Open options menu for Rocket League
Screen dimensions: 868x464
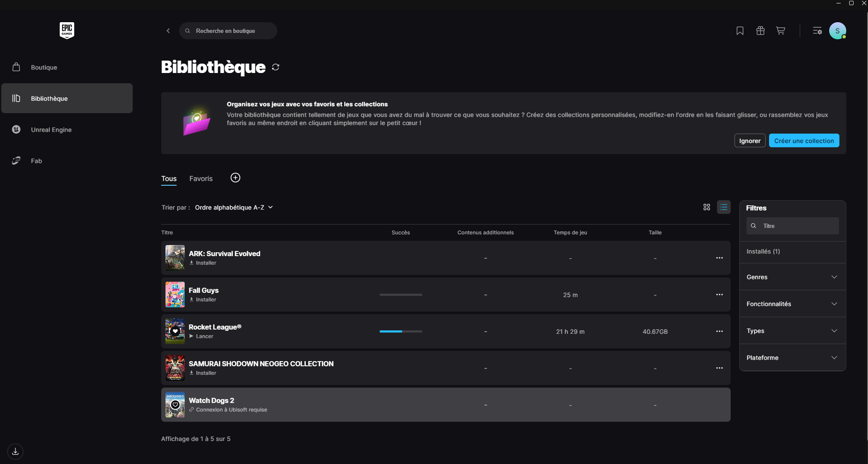click(720, 331)
